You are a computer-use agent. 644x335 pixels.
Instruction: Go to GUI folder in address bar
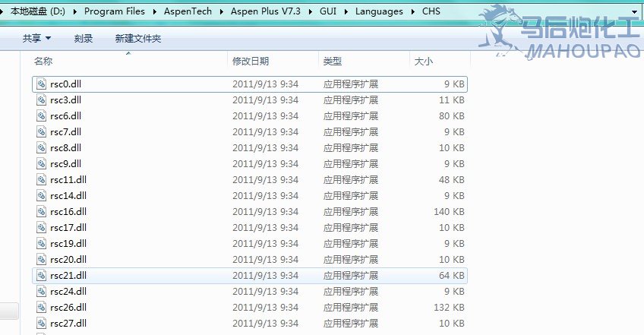click(x=328, y=11)
